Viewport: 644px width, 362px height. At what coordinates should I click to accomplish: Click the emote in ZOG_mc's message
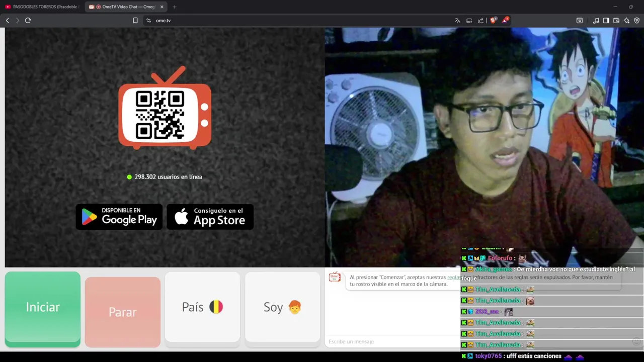point(509,312)
